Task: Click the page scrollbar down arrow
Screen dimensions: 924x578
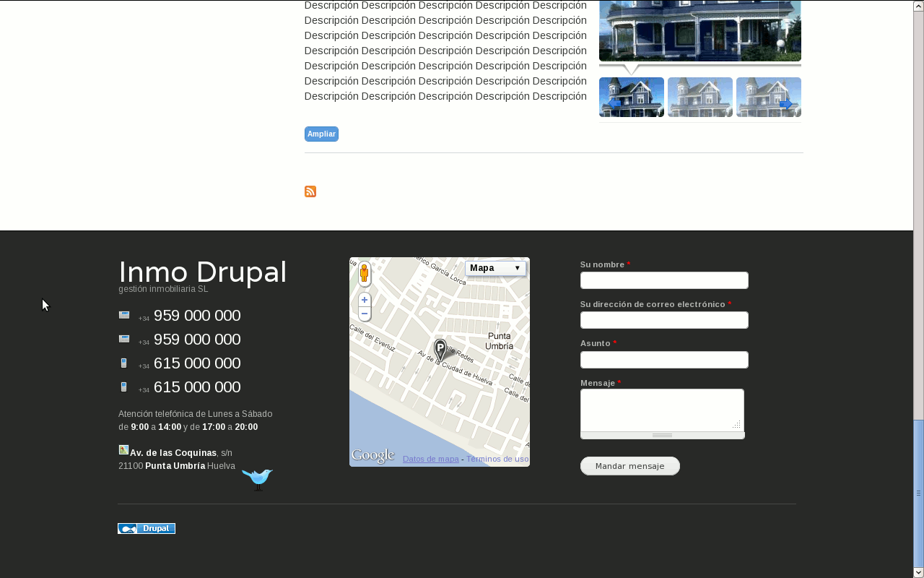Action: pos(918,572)
